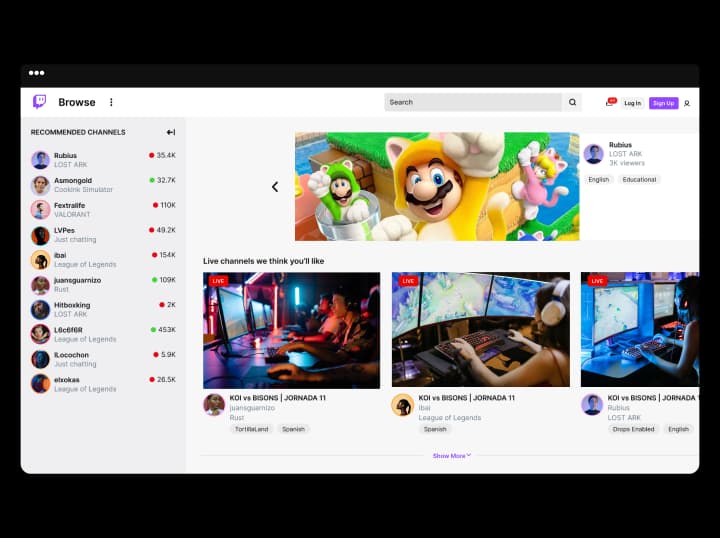Viewport: 720px width, 538px height.
Task: Collapse the Recommended Channels sidebar
Action: (171, 132)
